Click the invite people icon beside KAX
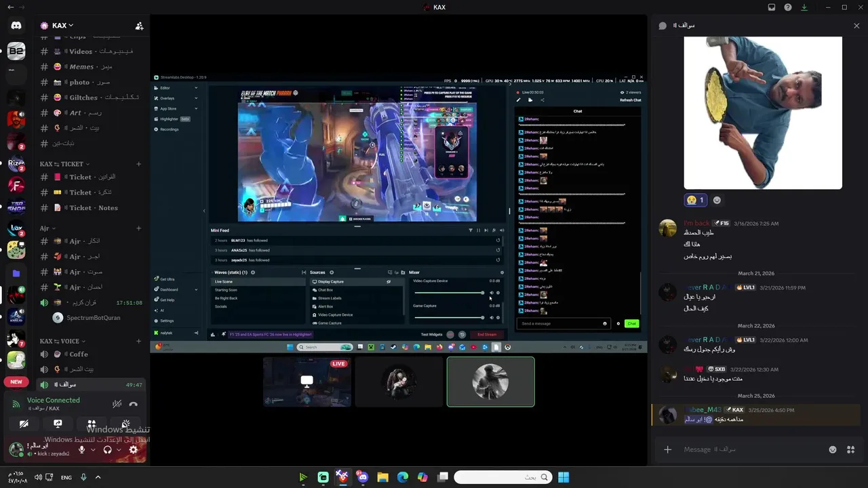868x488 pixels. coord(139,26)
